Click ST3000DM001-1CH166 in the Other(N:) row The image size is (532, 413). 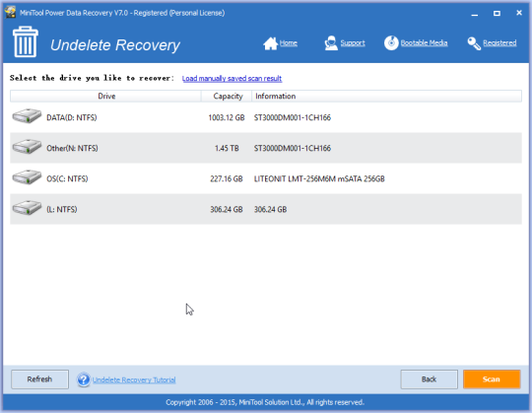coord(293,148)
